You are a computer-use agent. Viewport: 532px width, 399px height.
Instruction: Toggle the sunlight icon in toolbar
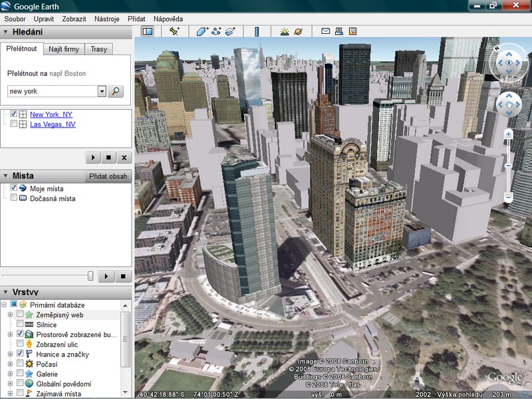point(285,31)
